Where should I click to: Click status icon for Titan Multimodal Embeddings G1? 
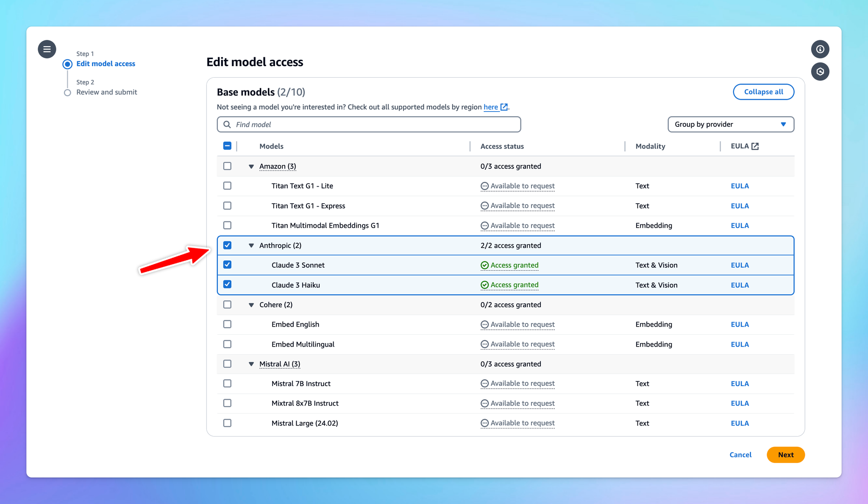click(x=484, y=226)
